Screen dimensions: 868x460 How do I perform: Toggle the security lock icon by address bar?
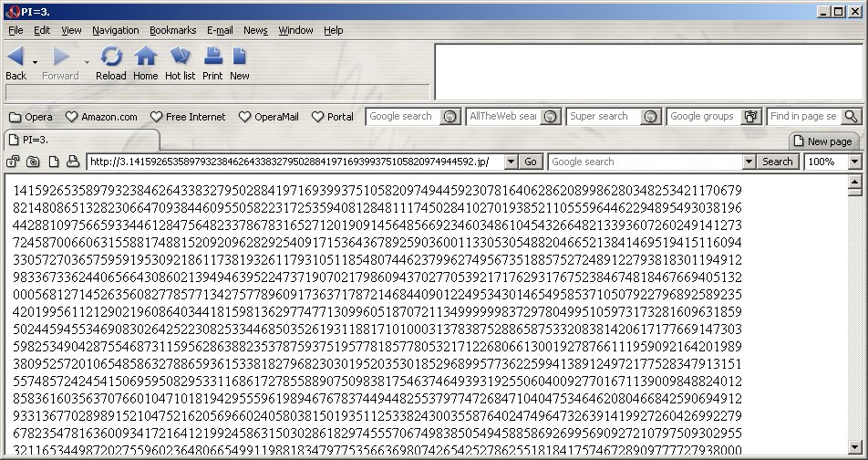coord(14,162)
